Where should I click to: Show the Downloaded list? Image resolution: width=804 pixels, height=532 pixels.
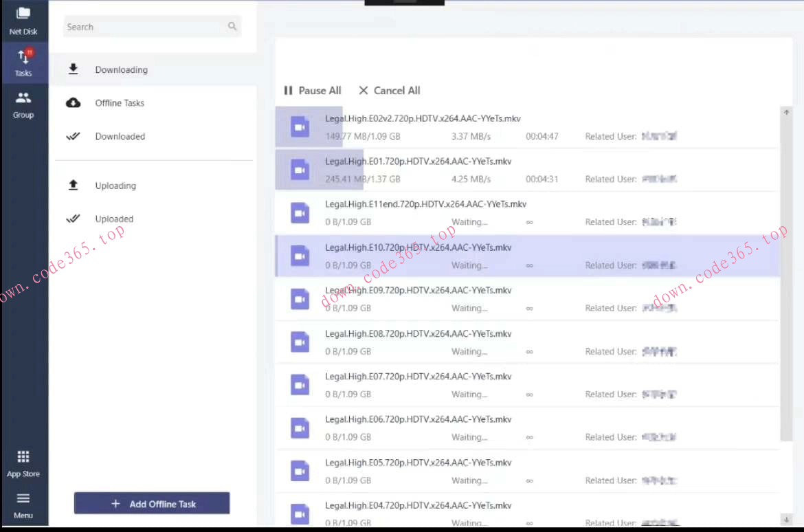pos(120,136)
